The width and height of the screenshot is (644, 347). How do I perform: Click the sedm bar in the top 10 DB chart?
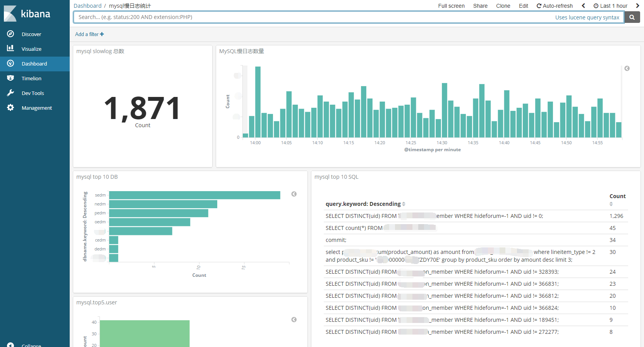point(194,195)
